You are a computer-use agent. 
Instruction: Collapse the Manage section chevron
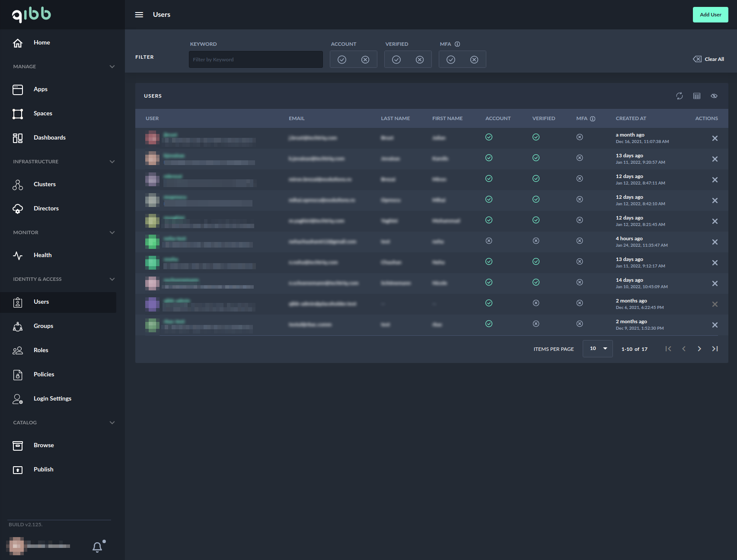click(x=112, y=67)
